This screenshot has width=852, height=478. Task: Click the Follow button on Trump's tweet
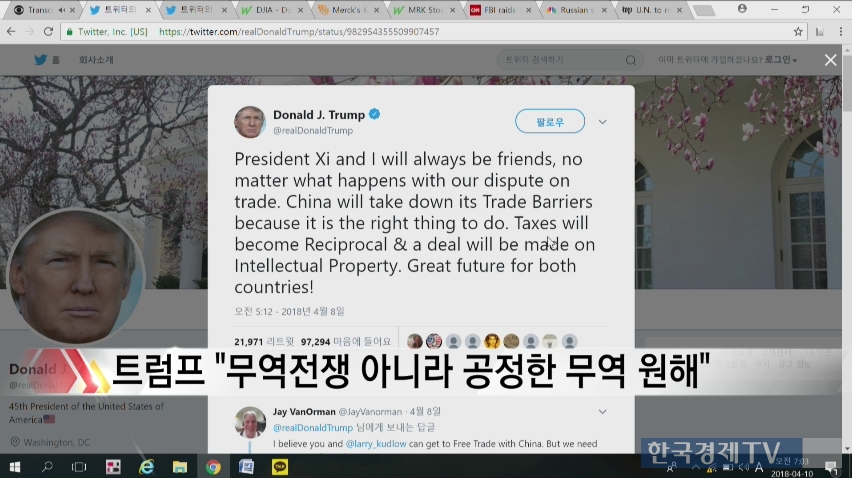550,121
